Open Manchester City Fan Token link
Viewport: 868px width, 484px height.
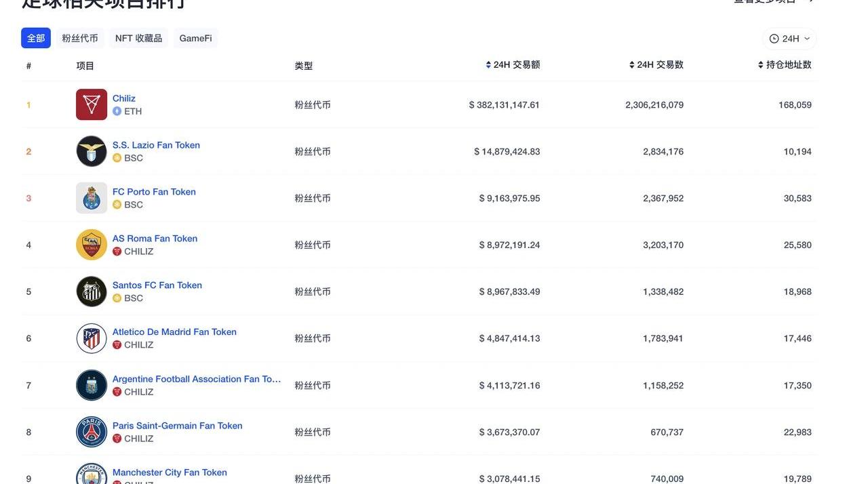pos(170,472)
